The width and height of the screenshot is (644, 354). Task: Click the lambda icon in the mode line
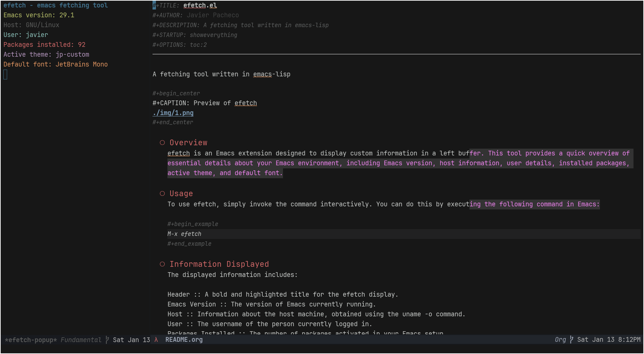coord(156,340)
